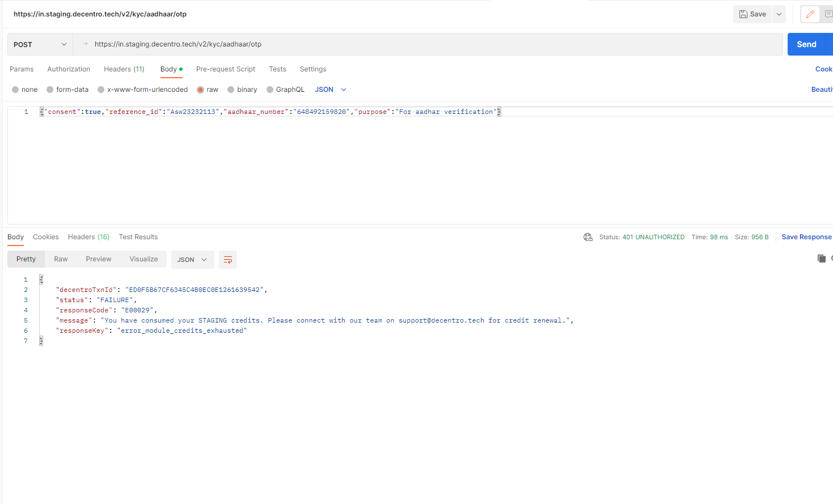Switch to the response Body tab
This screenshot has width=833, height=504.
15,237
